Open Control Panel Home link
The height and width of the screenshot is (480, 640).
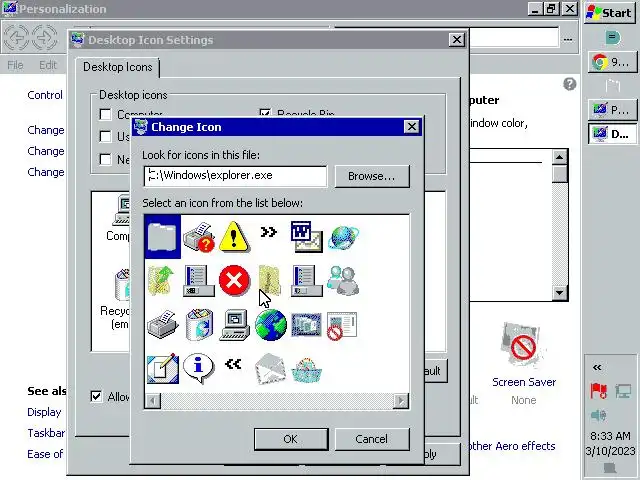click(x=45, y=95)
